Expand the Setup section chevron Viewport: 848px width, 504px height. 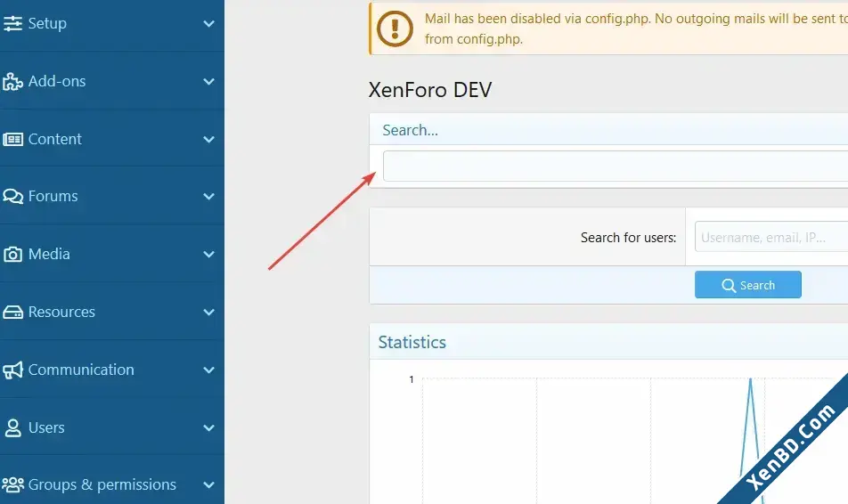point(208,24)
